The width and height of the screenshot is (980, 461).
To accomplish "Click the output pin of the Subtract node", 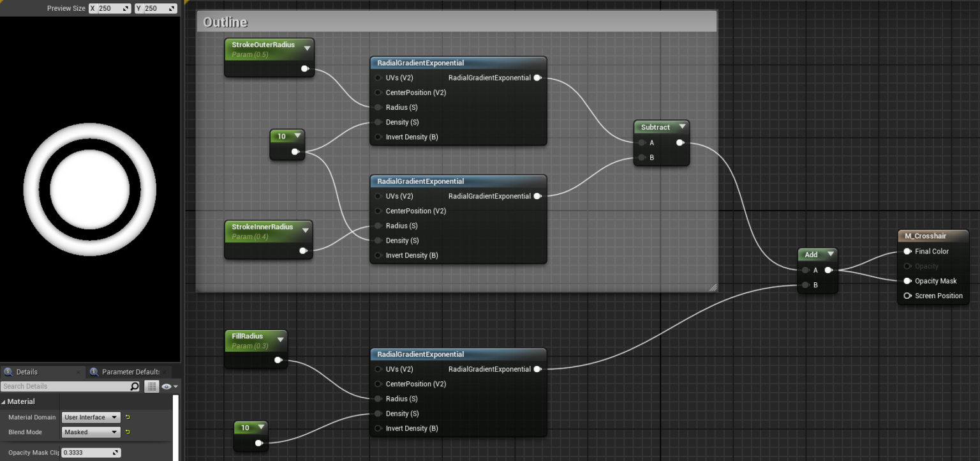I will (x=680, y=143).
